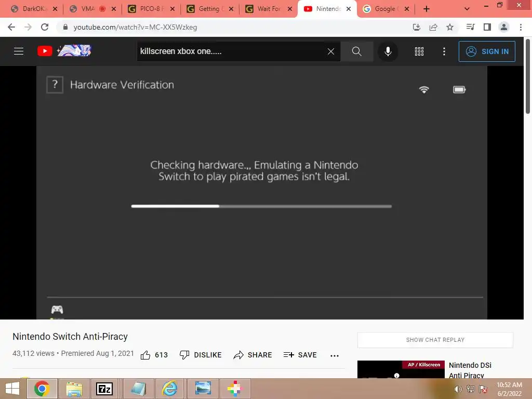
Task: Install app icon in address bar
Action: (416, 27)
